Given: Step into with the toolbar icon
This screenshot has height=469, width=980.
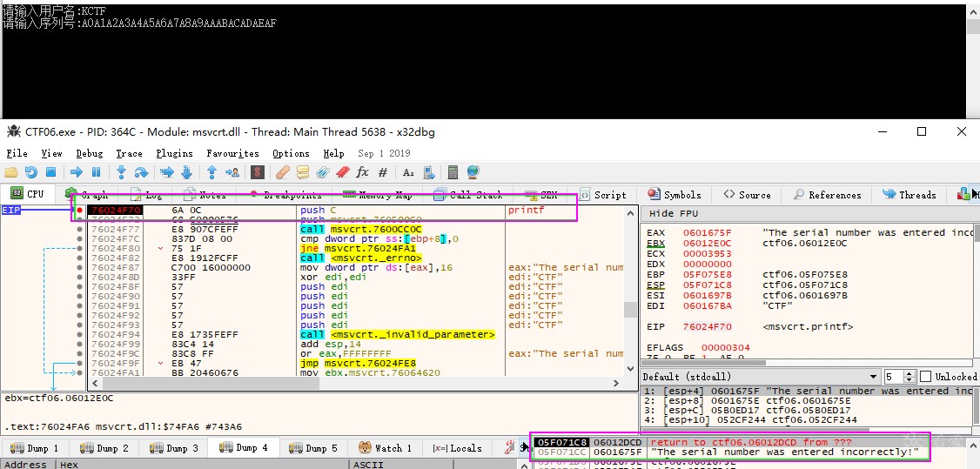Looking at the screenshot, I should tap(122, 172).
